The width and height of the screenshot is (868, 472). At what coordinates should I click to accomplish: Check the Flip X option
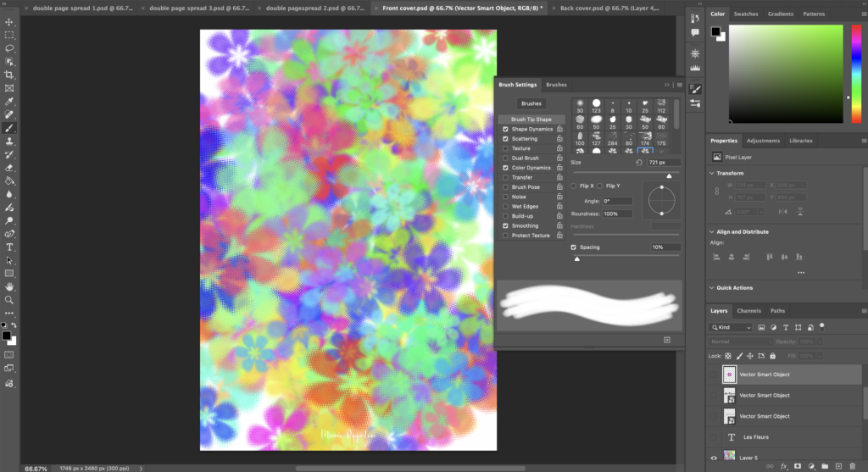tap(574, 186)
